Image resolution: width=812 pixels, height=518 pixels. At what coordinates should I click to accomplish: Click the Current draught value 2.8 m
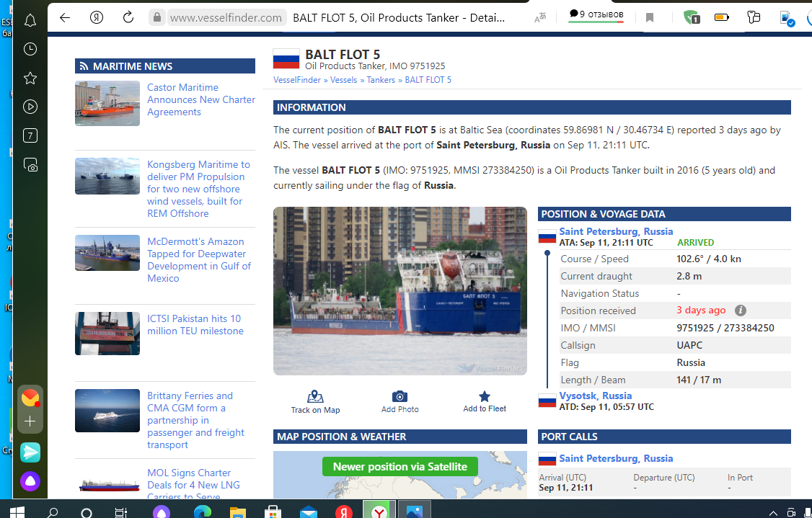689,276
